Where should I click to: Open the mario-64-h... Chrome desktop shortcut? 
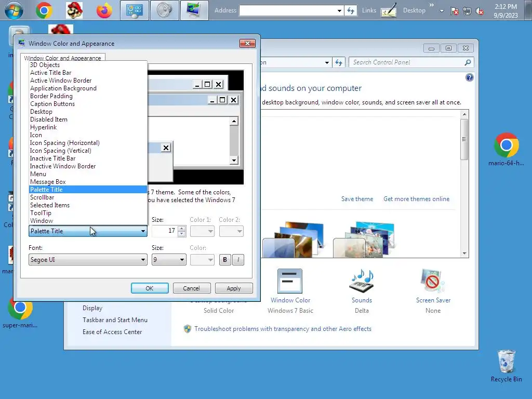tap(506, 149)
